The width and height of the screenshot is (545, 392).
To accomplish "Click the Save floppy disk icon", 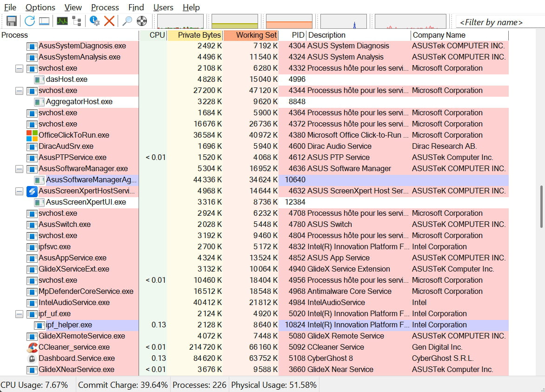I will (x=12, y=21).
